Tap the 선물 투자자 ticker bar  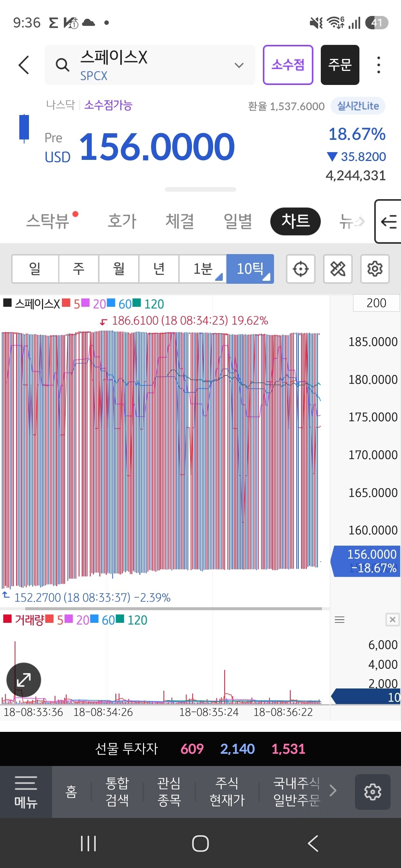coord(200,749)
